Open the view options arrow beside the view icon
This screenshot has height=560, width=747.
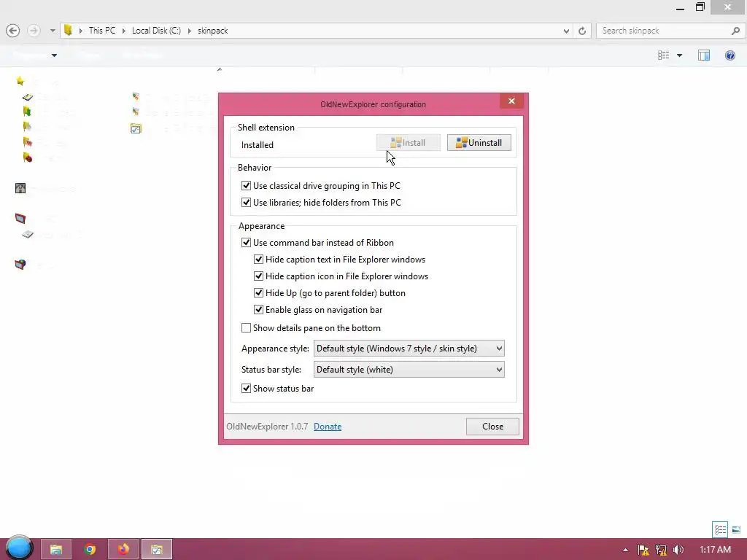[679, 55]
